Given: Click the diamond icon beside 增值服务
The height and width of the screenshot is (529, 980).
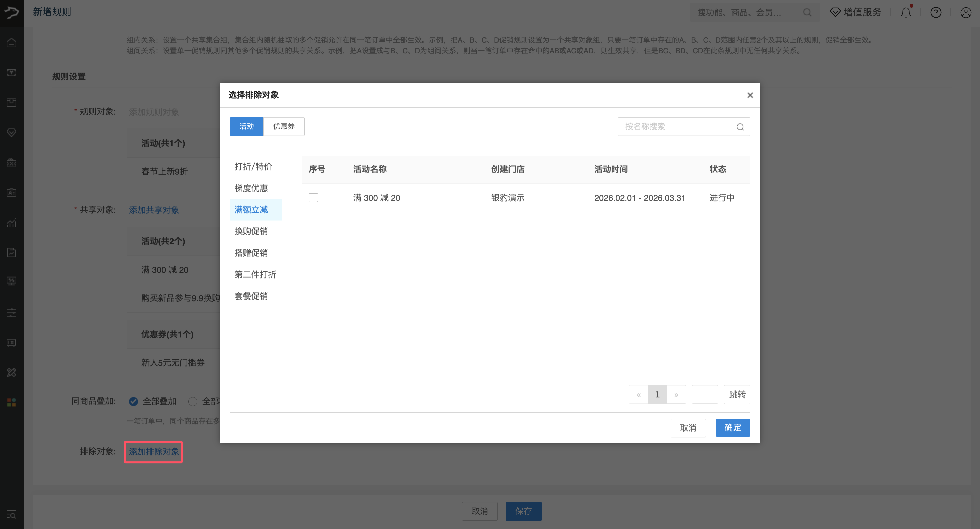Looking at the screenshot, I should click(835, 13).
